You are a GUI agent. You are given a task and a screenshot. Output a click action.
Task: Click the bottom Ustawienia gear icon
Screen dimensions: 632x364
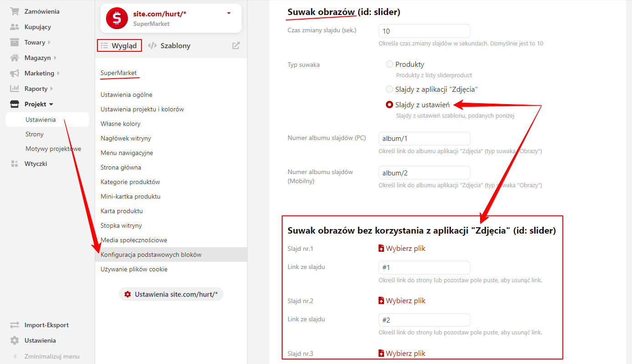point(15,340)
